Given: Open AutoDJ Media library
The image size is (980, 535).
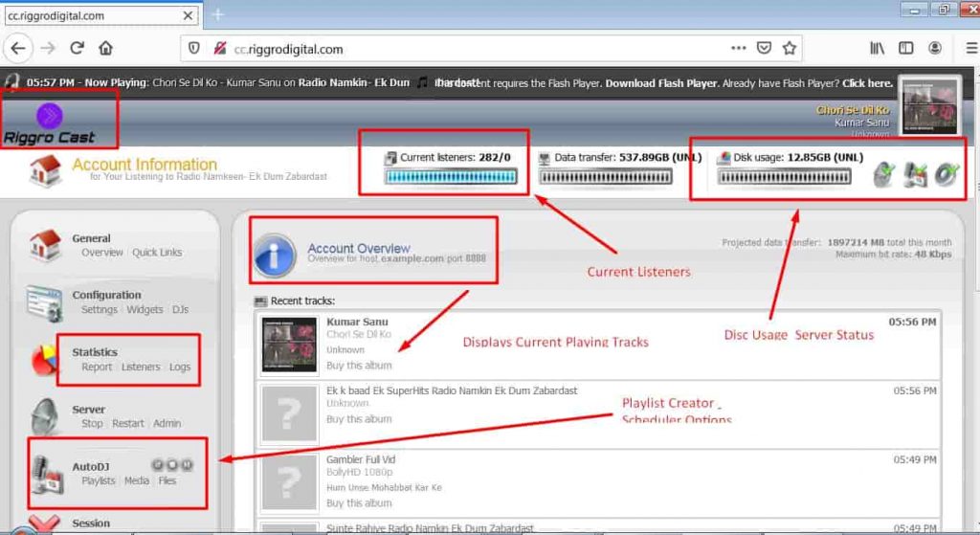Looking at the screenshot, I should [x=136, y=480].
